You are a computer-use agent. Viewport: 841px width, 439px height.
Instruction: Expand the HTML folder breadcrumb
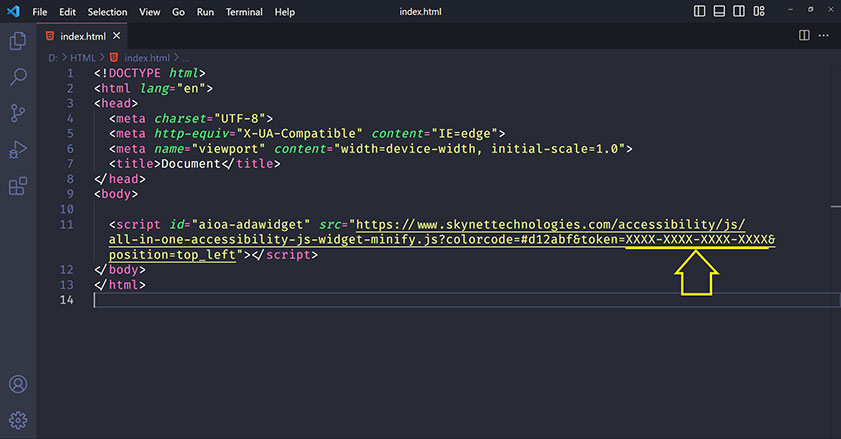(82, 58)
